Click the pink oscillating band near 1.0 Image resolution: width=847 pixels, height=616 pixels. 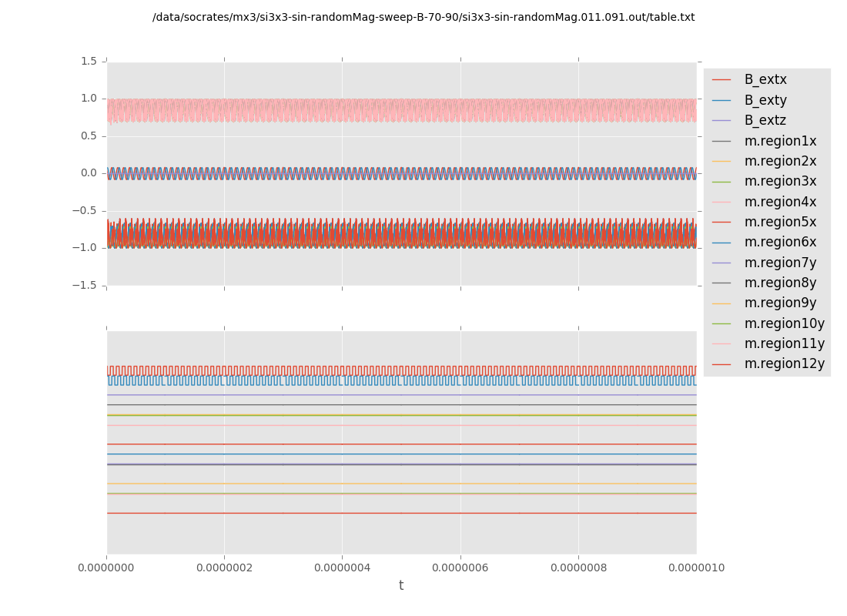(400, 110)
